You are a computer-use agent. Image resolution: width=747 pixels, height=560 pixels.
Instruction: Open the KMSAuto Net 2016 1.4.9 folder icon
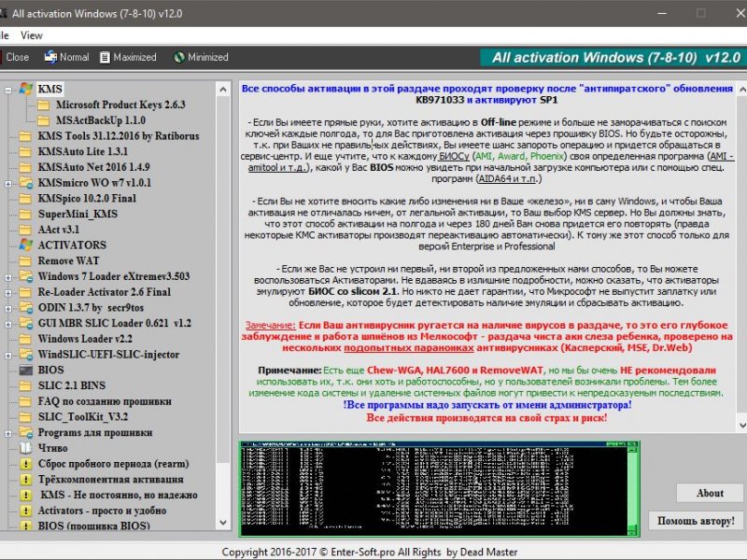[x=26, y=167]
